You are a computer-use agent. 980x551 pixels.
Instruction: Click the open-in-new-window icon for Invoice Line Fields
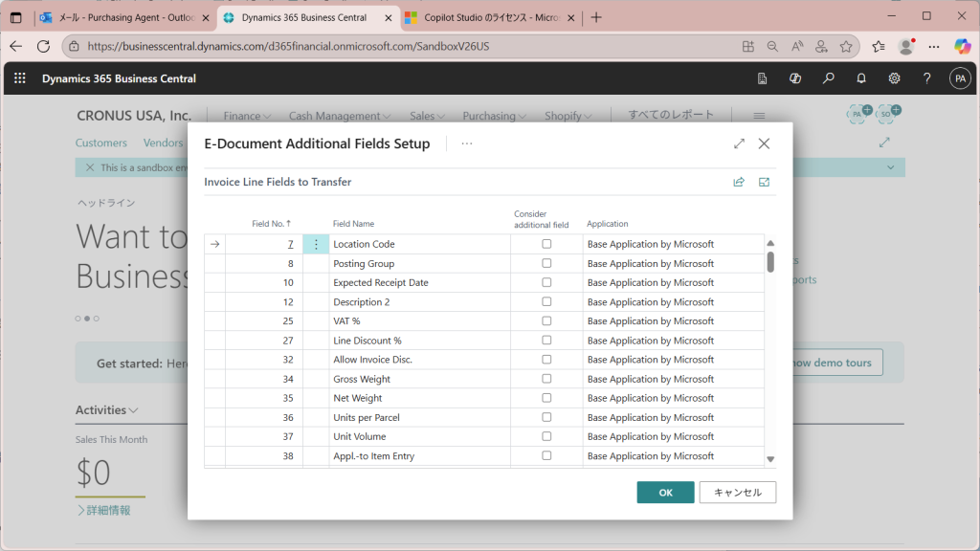point(764,182)
